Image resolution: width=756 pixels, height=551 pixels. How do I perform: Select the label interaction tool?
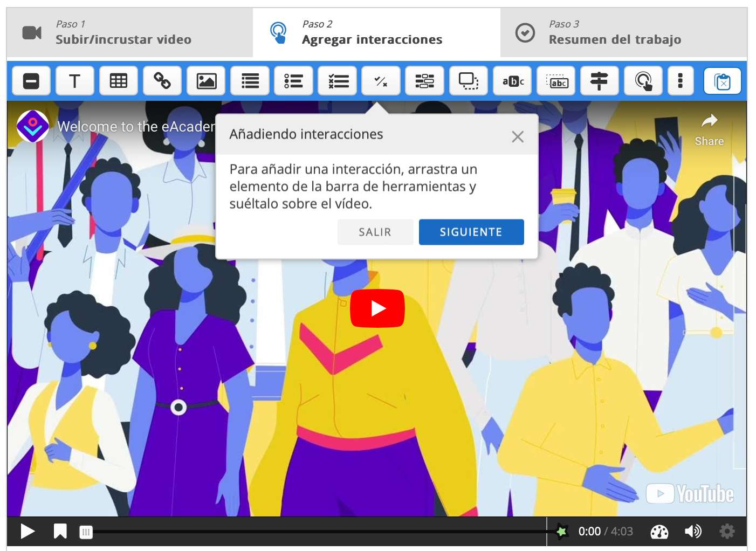pyautogui.click(x=31, y=81)
